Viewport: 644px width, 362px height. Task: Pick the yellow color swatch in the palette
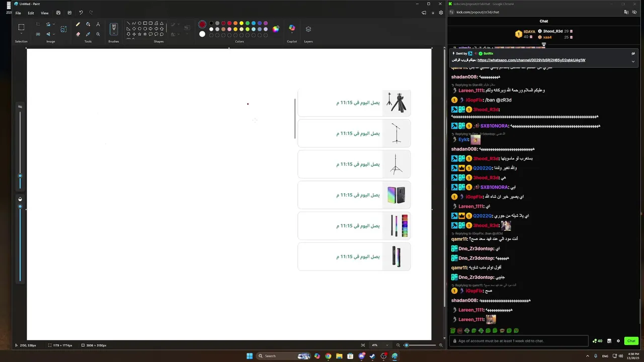242,23
